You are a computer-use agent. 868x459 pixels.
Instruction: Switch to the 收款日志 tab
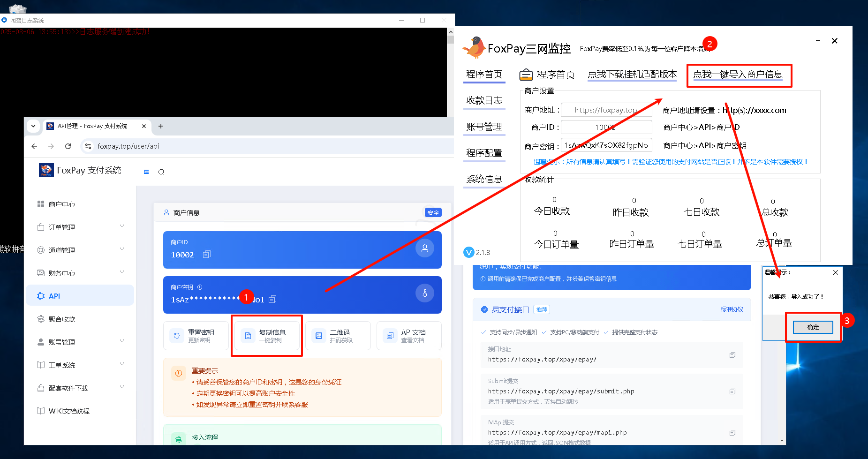(484, 100)
